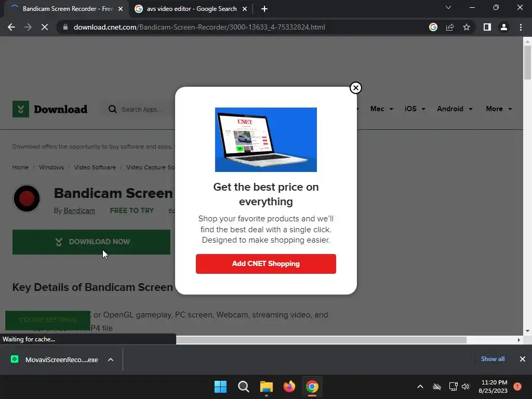Bookmark this tab with star
The width and height of the screenshot is (532, 399).
pyautogui.click(x=467, y=27)
